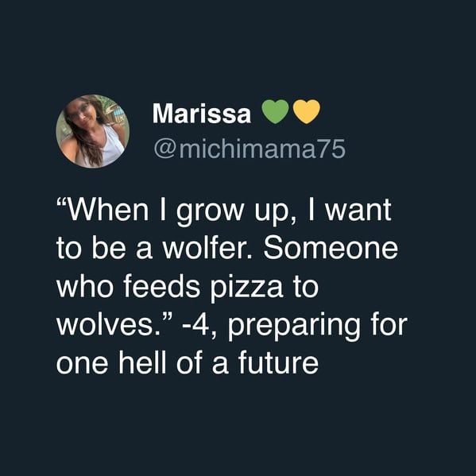476x476 pixels.
Task: Click the word "future" at the tweet's end
Action: coord(278,363)
